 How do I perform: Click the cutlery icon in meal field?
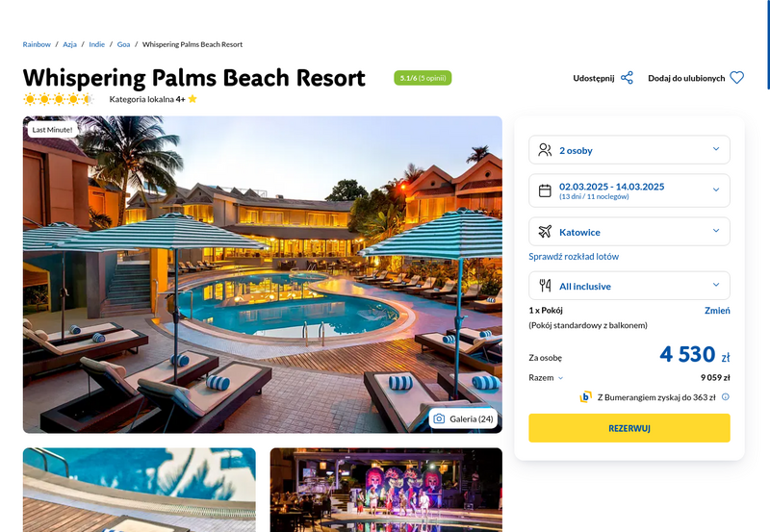tap(545, 286)
